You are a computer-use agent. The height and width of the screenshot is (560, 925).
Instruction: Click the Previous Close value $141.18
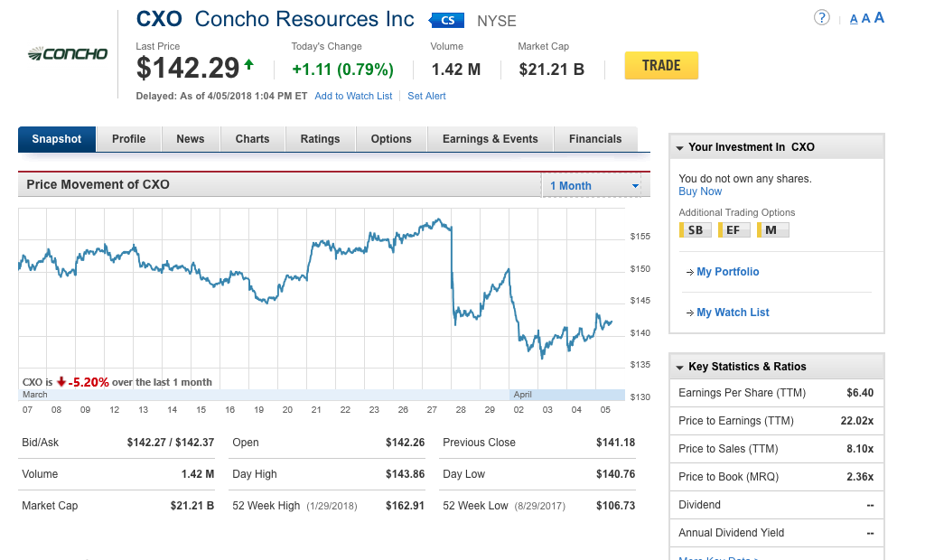click(615, 443)
